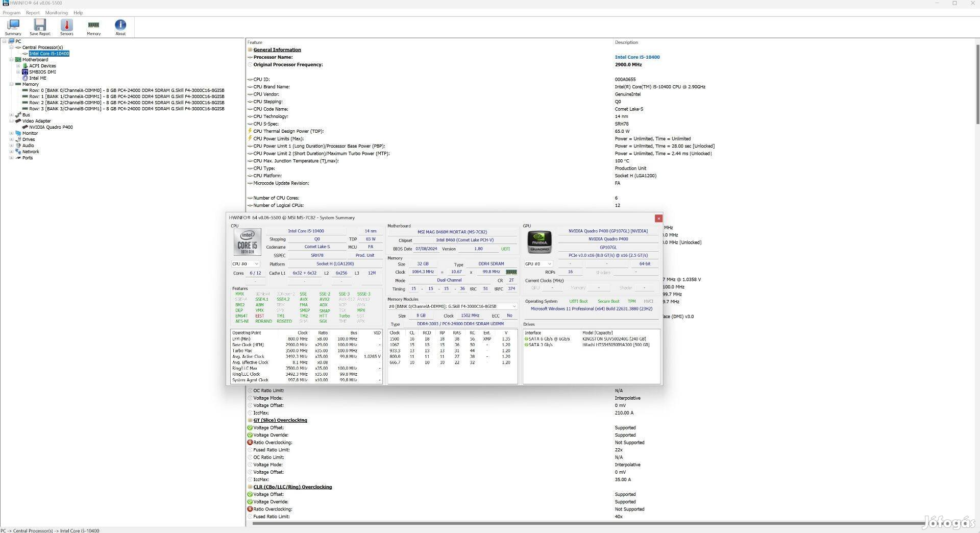The image size is (980, 533).
Task: Select memory Row: 0 BANK 0 tree item
Action: pos(127,90)
